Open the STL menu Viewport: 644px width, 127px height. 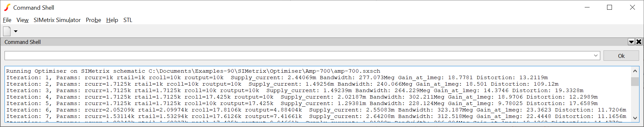128,20
